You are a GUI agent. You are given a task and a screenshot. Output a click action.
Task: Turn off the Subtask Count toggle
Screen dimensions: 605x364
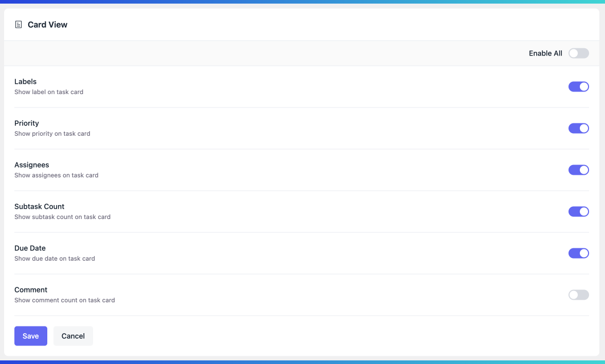click(x=578, y=211)
